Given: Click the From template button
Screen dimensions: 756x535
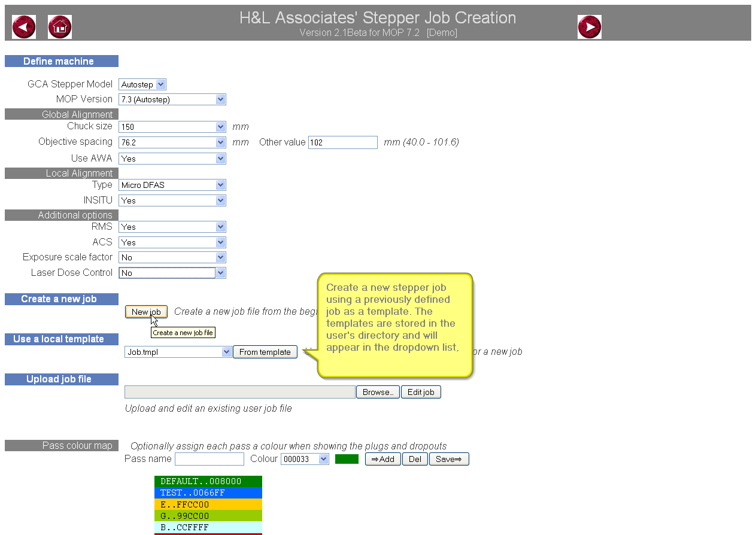Looking at the screenshot, I should (x=265, y=352).
